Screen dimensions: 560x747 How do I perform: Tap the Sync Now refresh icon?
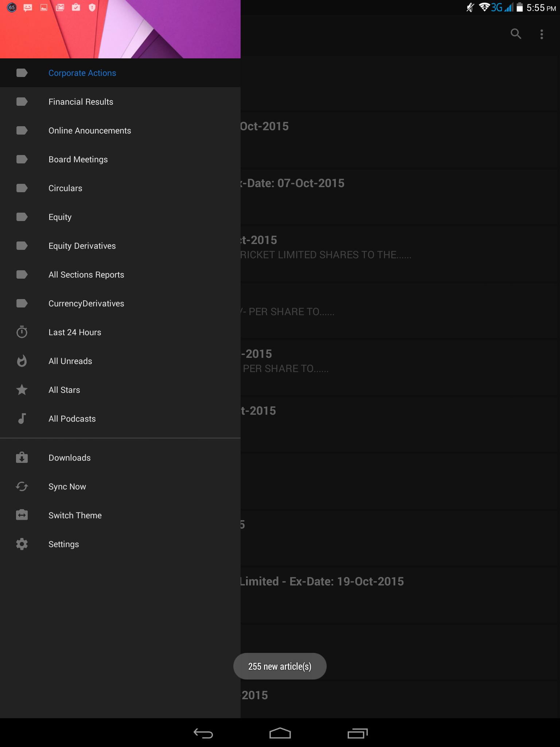pos(22,486)
